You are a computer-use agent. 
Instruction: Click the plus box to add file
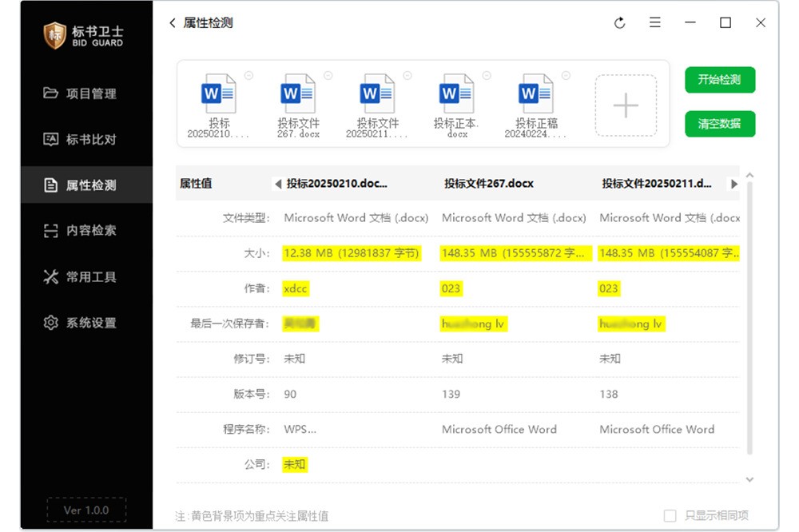[626, 105]
